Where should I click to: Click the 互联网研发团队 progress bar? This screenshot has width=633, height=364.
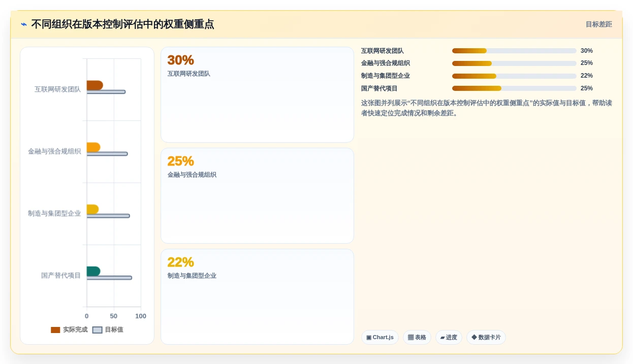coord(514,51)
